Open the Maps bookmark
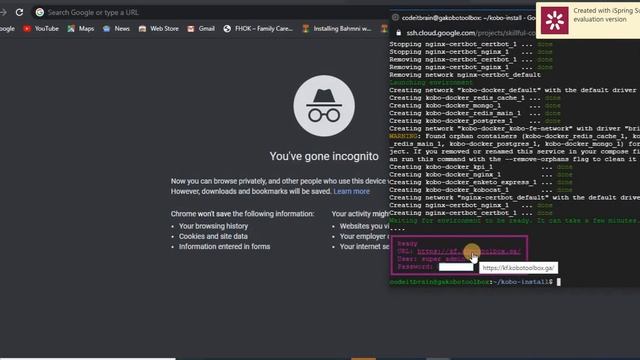The image size is (640, 360). [x=81, y=29]
